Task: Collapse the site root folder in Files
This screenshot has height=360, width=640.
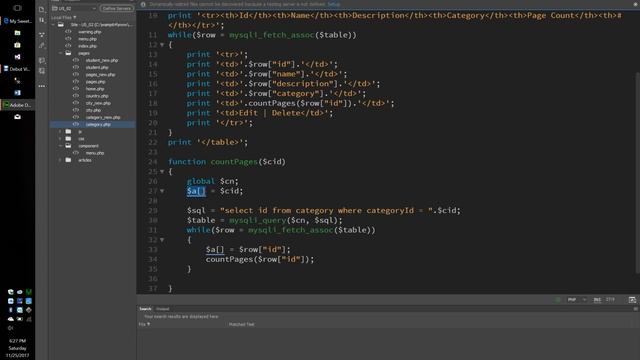Action: (53, 24)
